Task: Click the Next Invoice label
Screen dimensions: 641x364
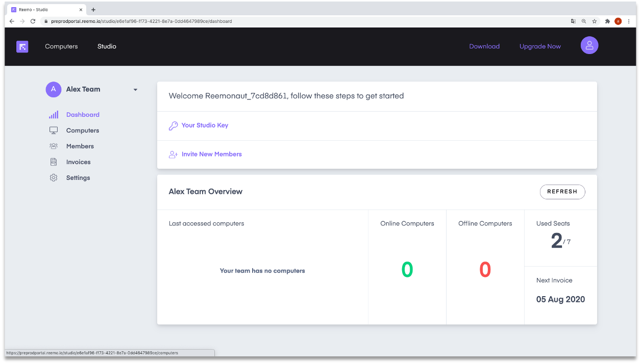Action: tap(554, 280)
